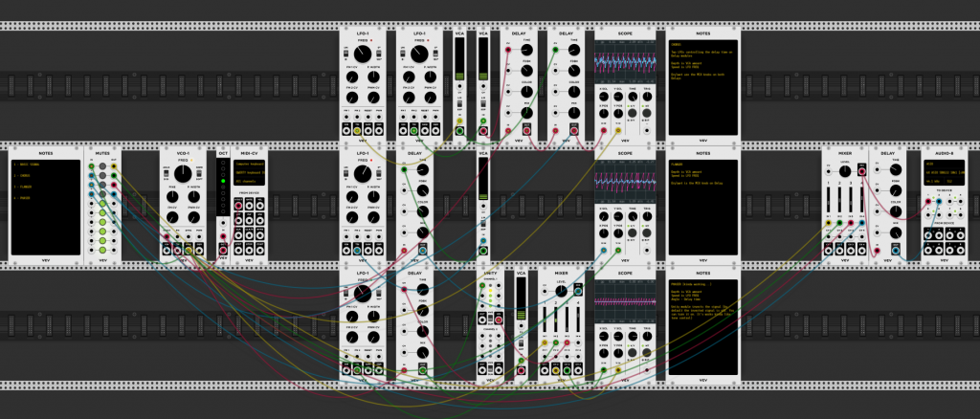Click the VCO-1 FINE knob
Viewport: 980px width, 419px height.
click(172, 197)
